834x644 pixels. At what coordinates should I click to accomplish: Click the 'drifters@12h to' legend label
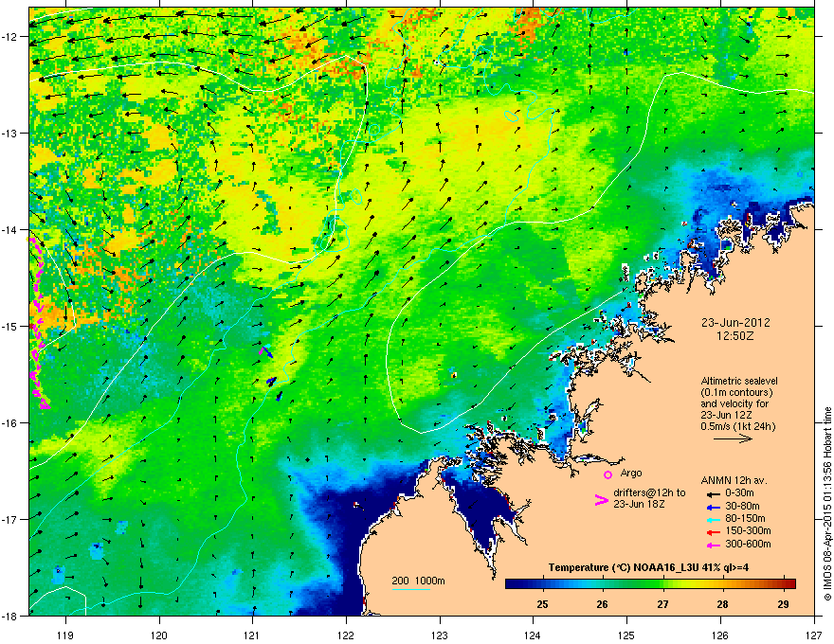point(649,492)
